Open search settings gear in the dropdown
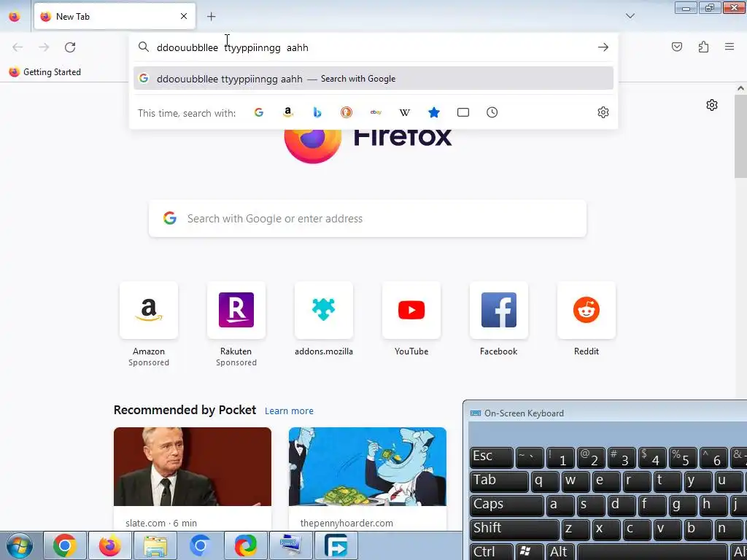The height and width of the screenshot is (560, 747). click(x=603, y=112)
